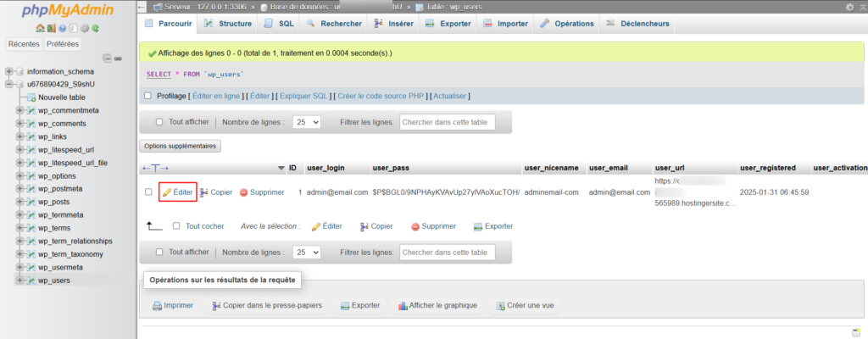Toggle upper Tout afficher checkbox
868x339 pixels.
(x=159, y=122)
